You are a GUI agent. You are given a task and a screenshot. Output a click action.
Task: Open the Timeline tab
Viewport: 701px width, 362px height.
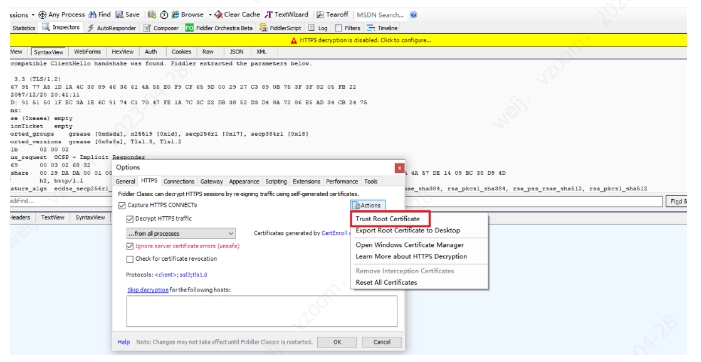pyautogui.click(x=382, y=28)
